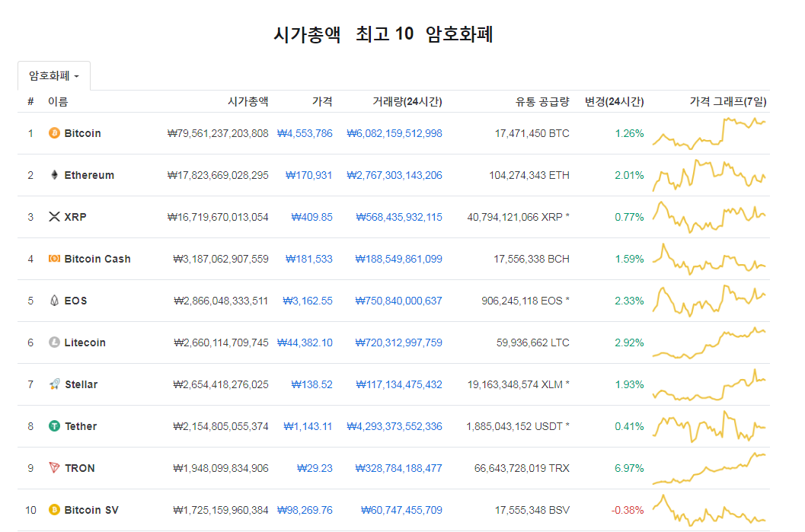The width and height of the screenshot is (805, 532).
Task: Click the Bitcoin coin logo icon
Action: coord(54,133)
